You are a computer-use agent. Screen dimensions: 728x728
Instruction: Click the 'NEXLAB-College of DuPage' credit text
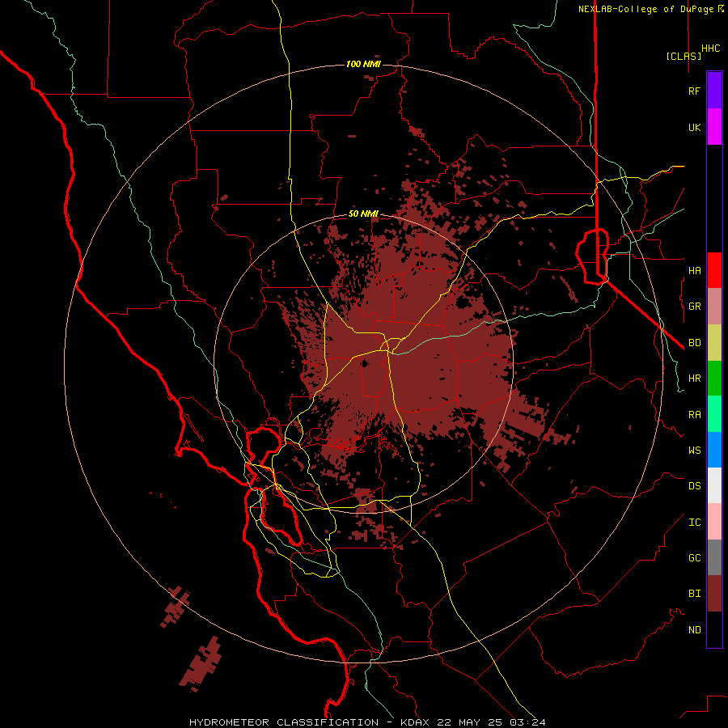647,9
